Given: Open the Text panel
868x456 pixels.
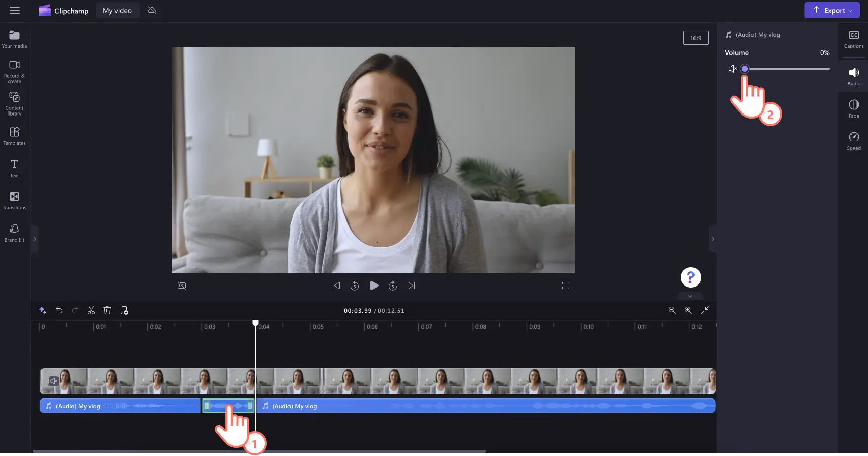Looking at the screenshot, I should [x=14, y=168].
